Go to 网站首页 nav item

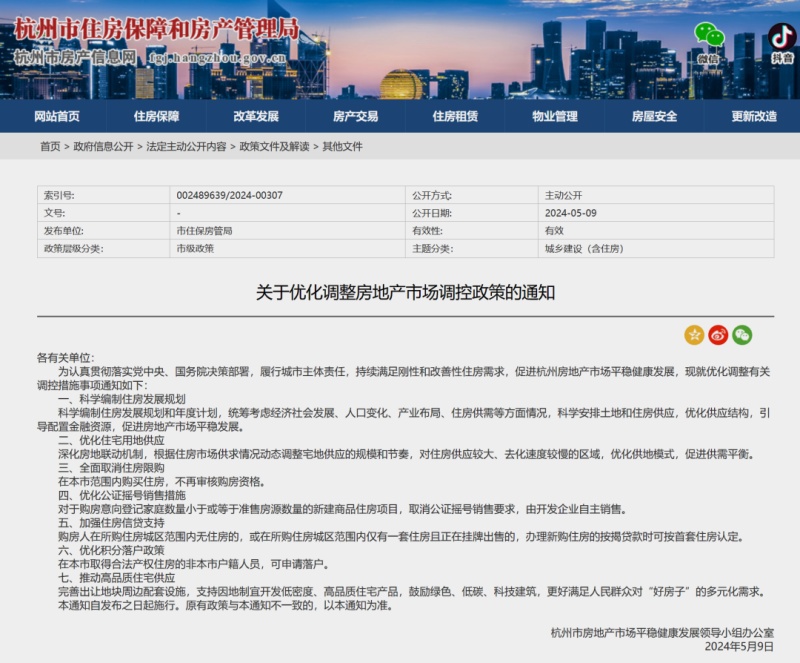[x=57, y=116]
